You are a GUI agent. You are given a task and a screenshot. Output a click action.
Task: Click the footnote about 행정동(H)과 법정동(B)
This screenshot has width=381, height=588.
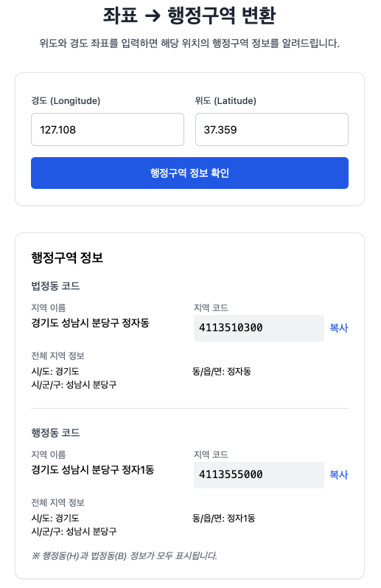click(125, 556)
